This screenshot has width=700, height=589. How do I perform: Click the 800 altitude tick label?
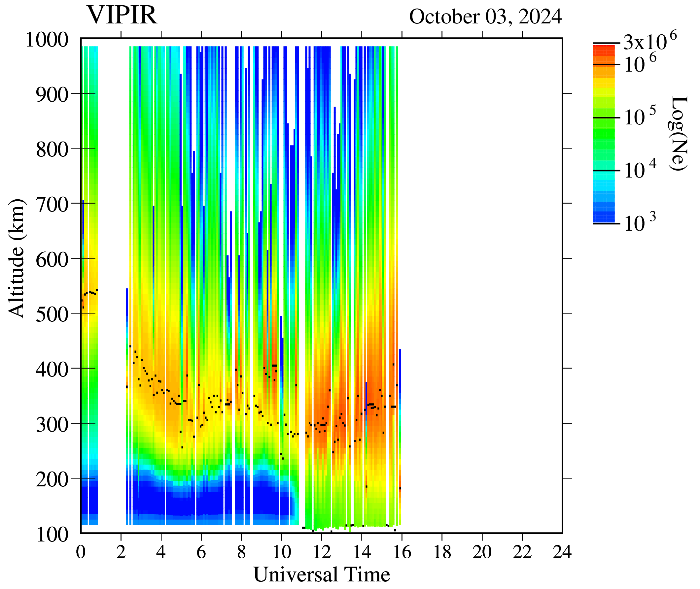tap(52, 150)
